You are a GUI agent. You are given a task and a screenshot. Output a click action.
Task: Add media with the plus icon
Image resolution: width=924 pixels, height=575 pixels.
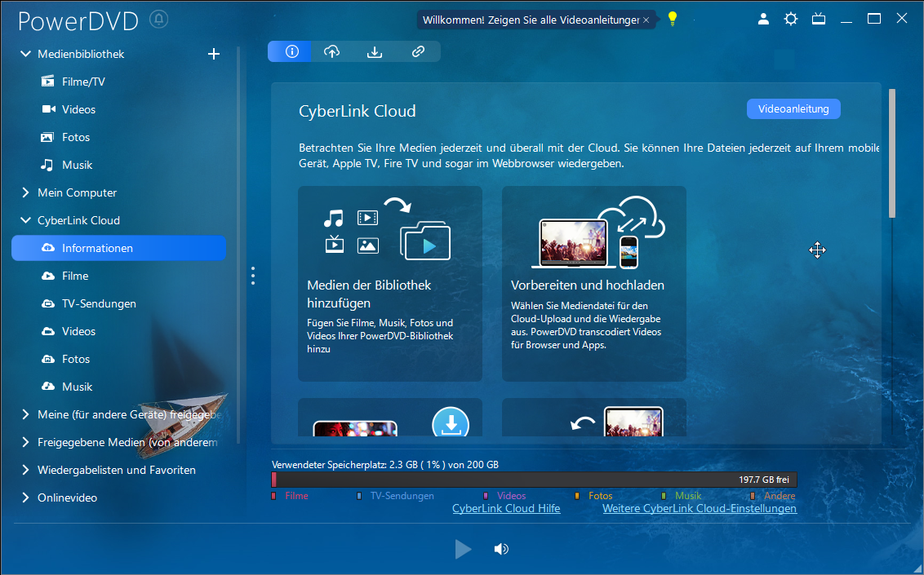(x=214, y=54)
